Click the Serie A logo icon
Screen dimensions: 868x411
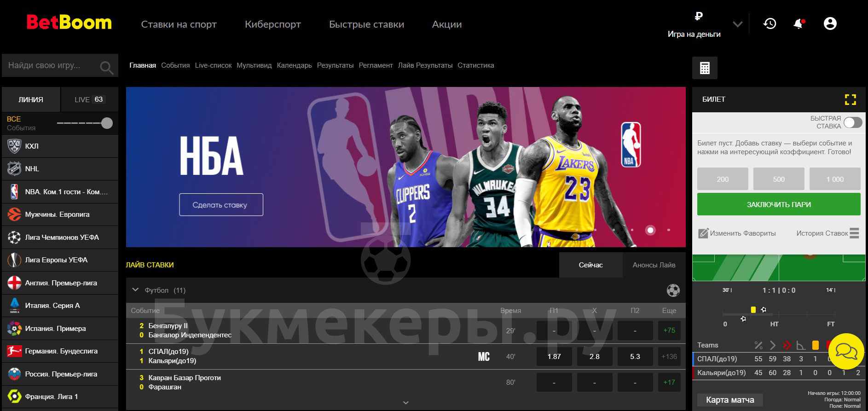click(x=14, y=306)
